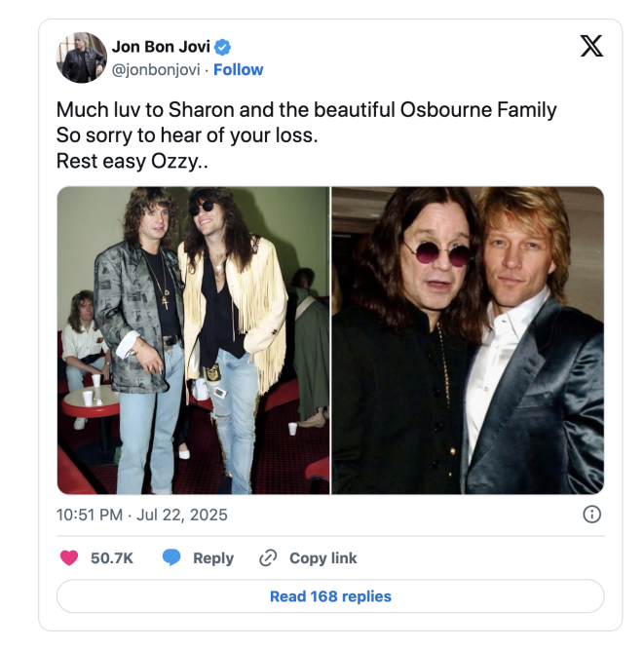
Task: Click the blue verified badge
Action: pos(223,47)
